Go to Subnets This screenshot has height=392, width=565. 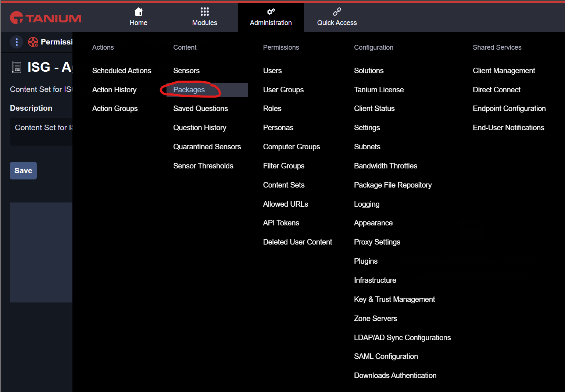coord(367,147)
